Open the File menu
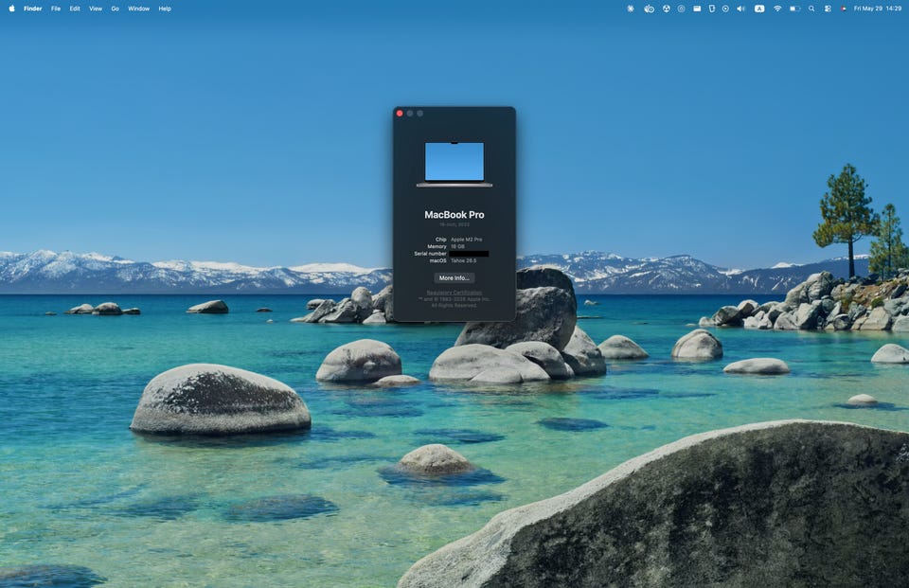Image resolution: width=909 pixels, height=588 pixels. coord(56,9)
